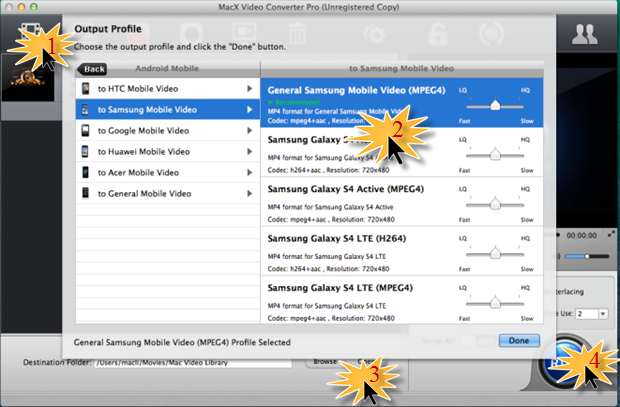This screenshot has height=407, width=620.
Task: Click the Acer phone icon
Action: 85,172
